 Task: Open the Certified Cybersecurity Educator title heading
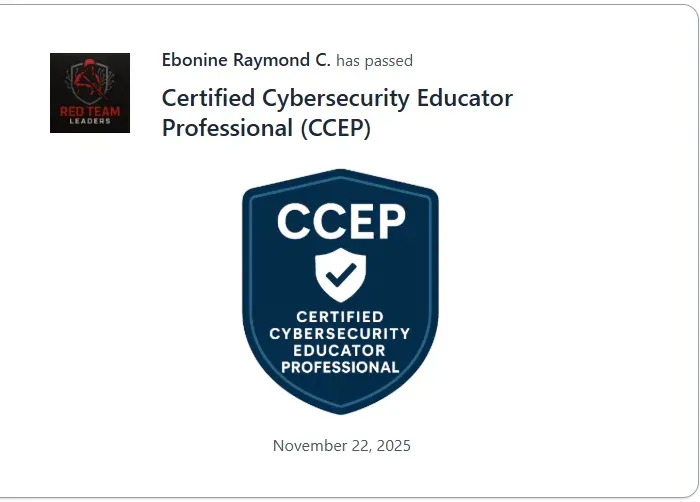(x=337, y=98)
